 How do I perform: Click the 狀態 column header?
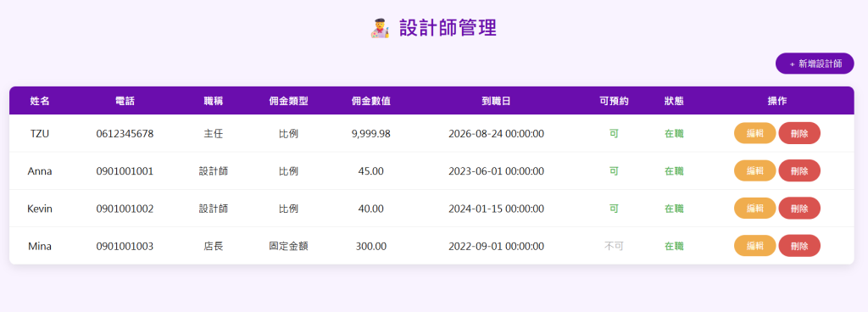point(674,101)
